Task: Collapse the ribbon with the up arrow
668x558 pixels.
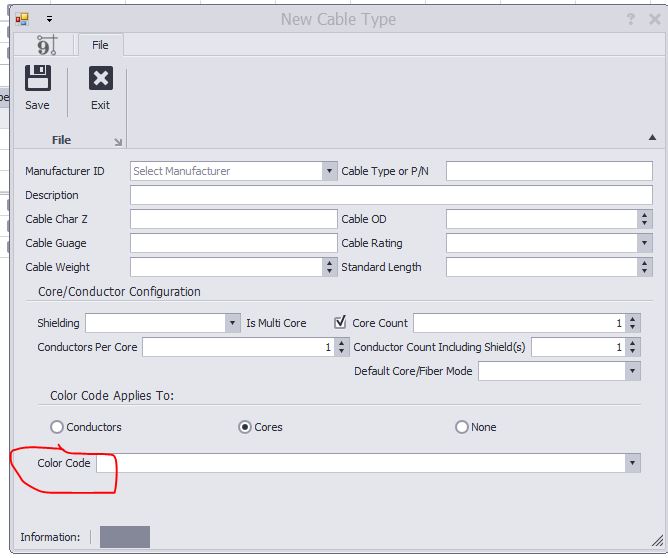Action: click(x=652, y=137)
